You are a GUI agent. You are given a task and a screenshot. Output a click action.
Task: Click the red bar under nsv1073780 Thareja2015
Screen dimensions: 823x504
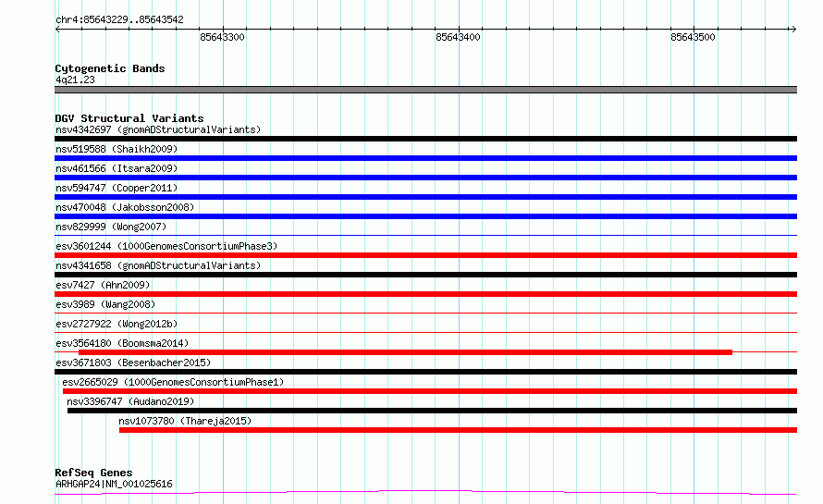point(459,430)
